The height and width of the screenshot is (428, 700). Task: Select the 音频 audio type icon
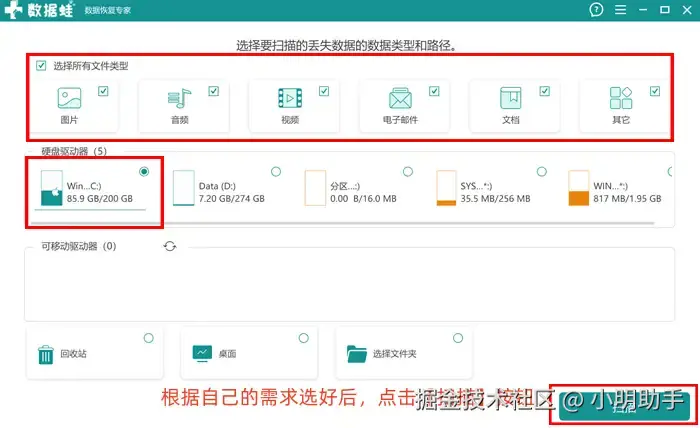[x=179, y=98]
